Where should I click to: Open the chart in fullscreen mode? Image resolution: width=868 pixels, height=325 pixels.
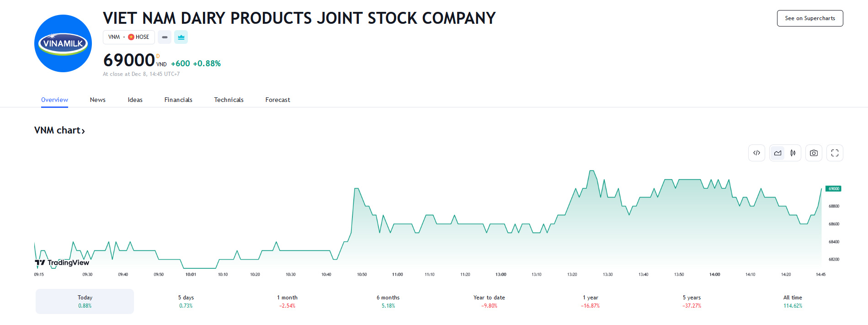point(835,153)
